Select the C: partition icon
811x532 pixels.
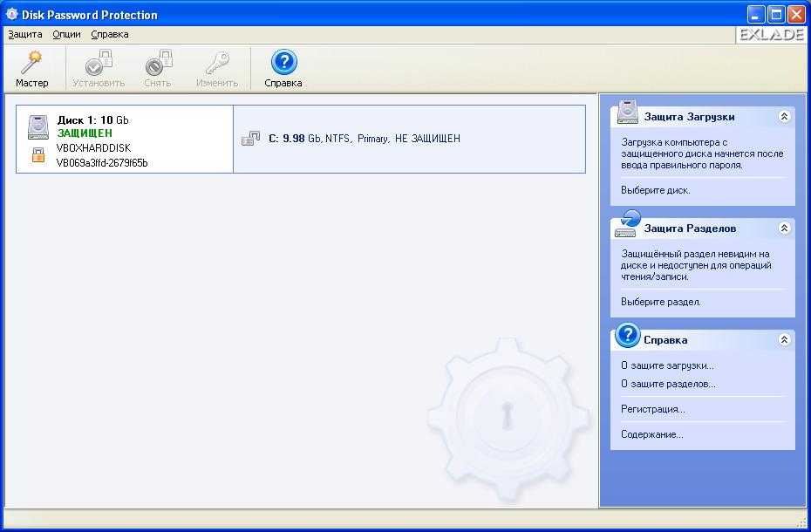coord(251,138)
